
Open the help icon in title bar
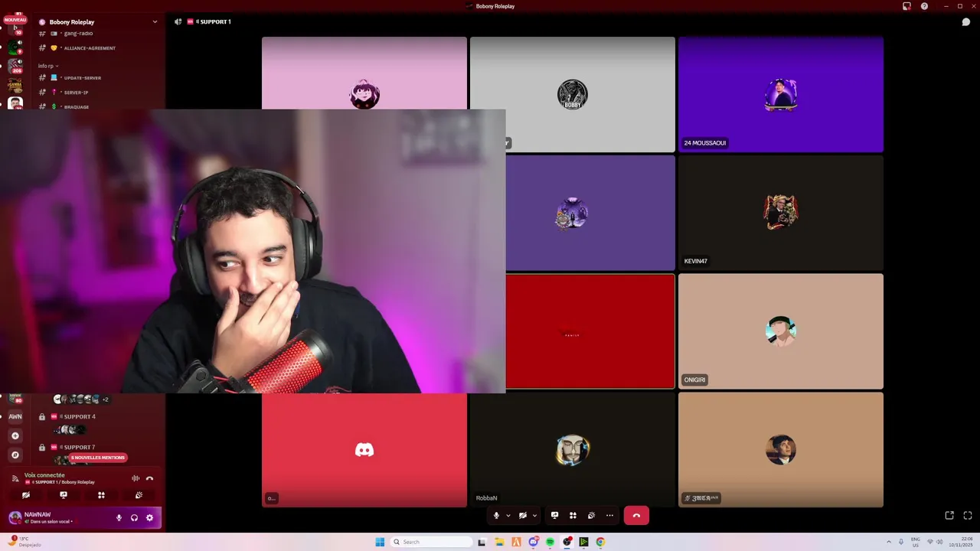[x=924, y=6]
